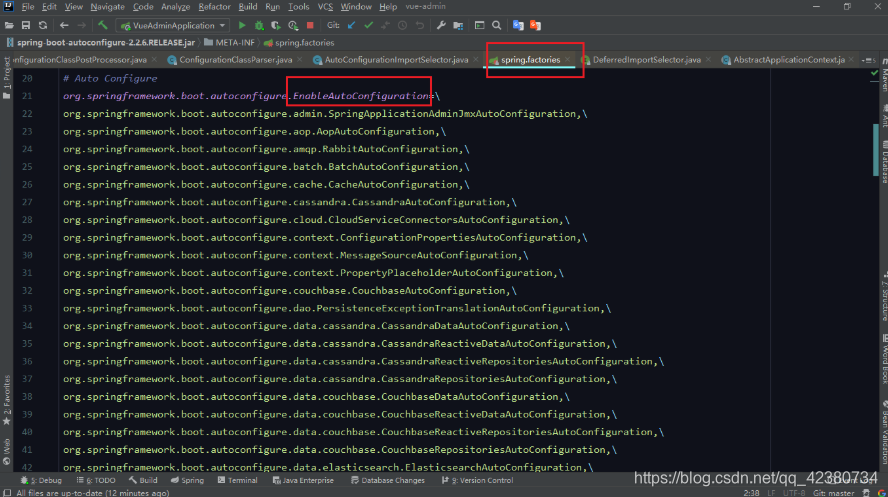Click spring-boot-autoconfigure jar breadcrumb

(x=100, y=42)
